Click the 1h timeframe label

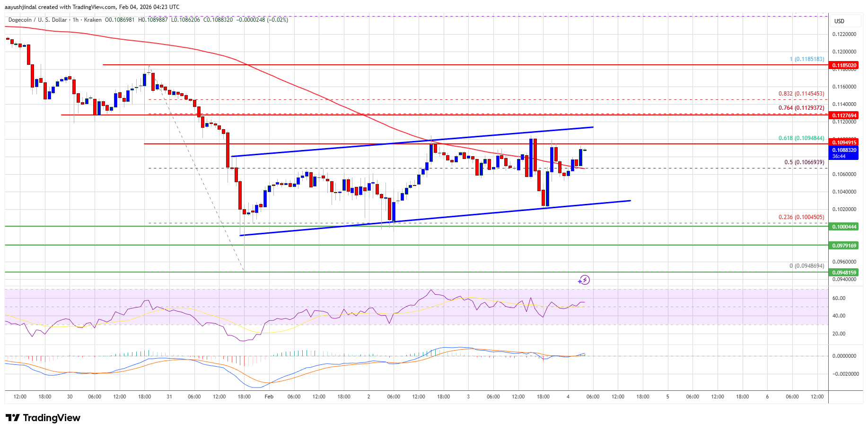click(76, 20)
